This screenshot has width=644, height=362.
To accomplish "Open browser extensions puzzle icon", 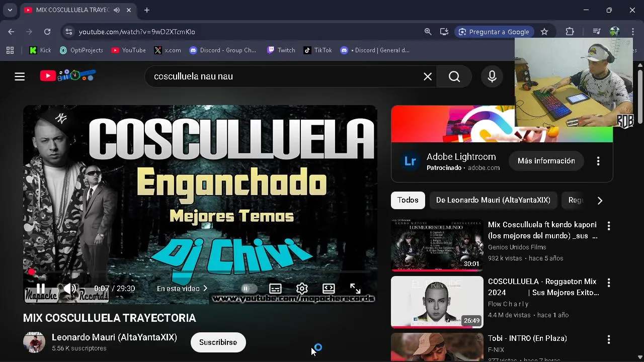I will click(570, 32).
